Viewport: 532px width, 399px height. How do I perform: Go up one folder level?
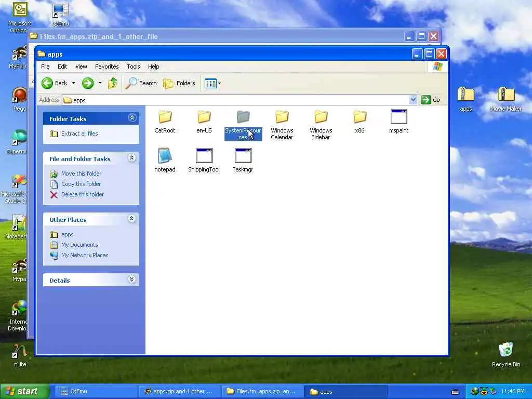[113, 83]
